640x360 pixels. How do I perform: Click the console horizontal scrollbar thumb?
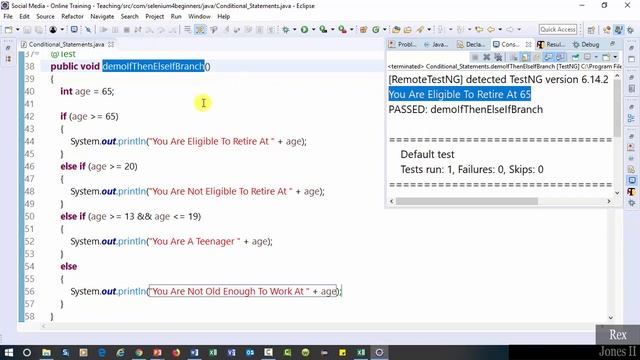click(x=467, y=201)
